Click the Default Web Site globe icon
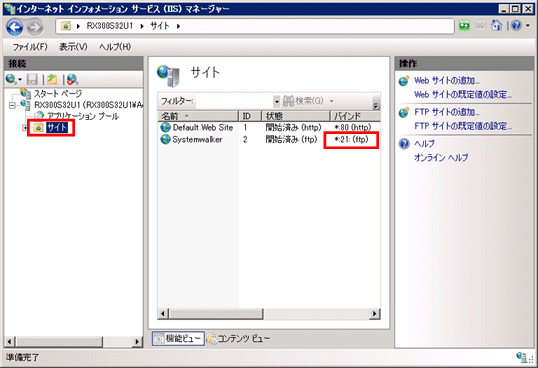Screen dimensions: 538x368 (165, 128)
